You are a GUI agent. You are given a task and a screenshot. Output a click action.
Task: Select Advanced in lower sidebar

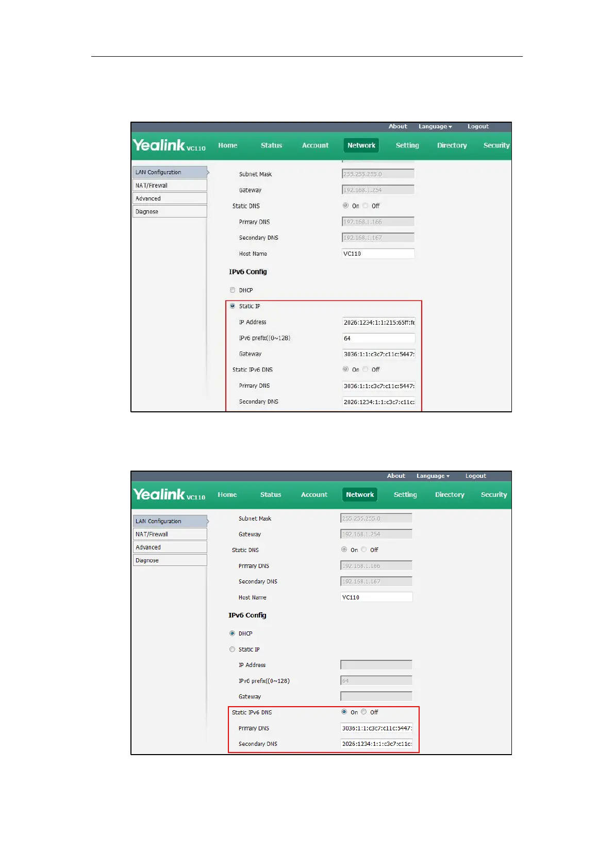(x=170, y=547)
